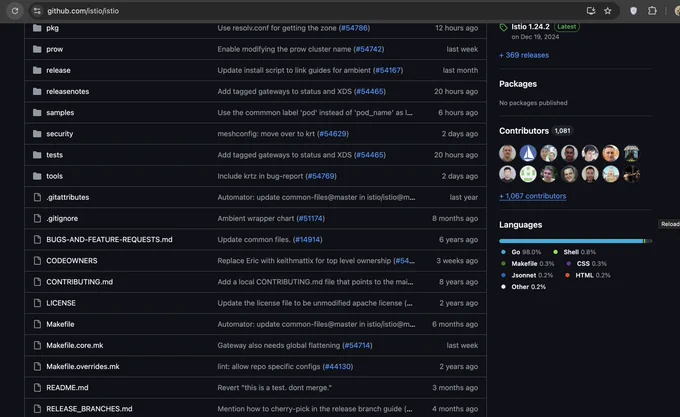This screenshot has width=680, height=417.
Task: Open the tools directory
Action: (x=55, y=176)
